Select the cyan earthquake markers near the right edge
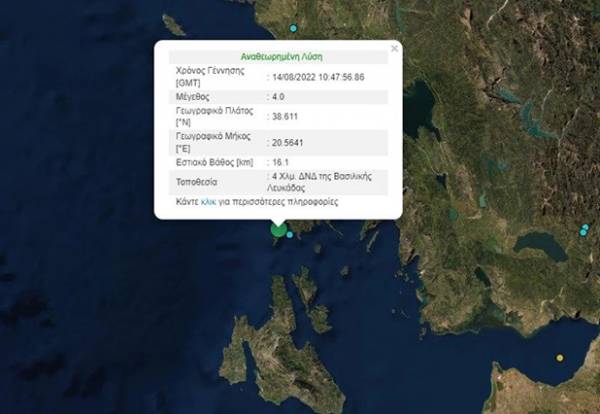The image size is (600, 414). 584,230
